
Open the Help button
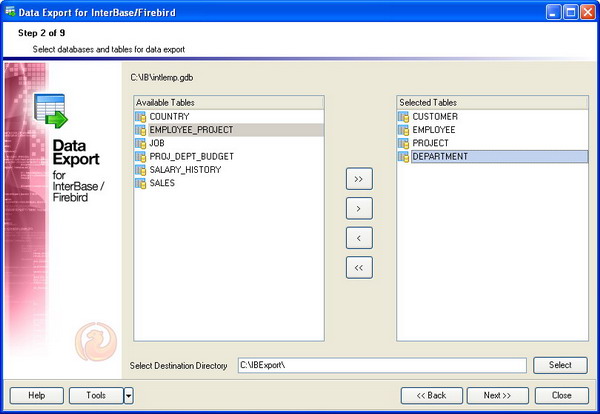37,395
